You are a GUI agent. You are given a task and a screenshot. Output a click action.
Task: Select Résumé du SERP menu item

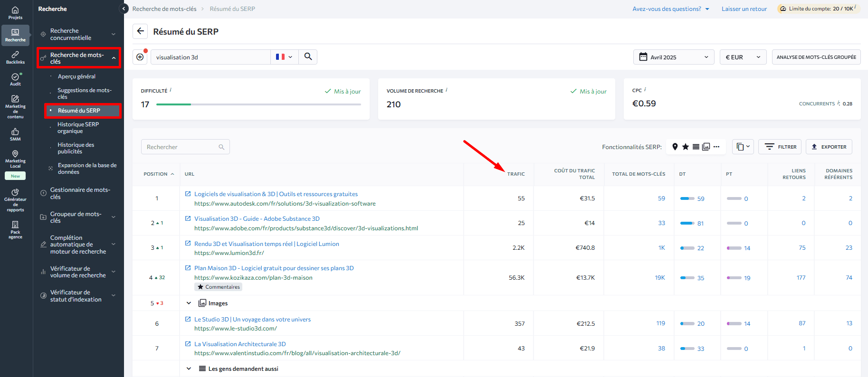pyautogui.click(x=83, y=111)
